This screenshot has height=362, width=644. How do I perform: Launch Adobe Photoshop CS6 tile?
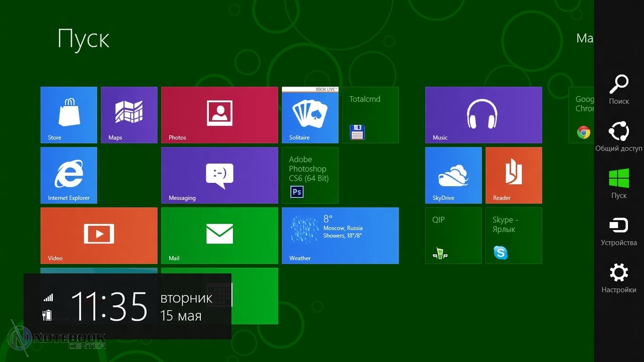[x=310, y=175]
